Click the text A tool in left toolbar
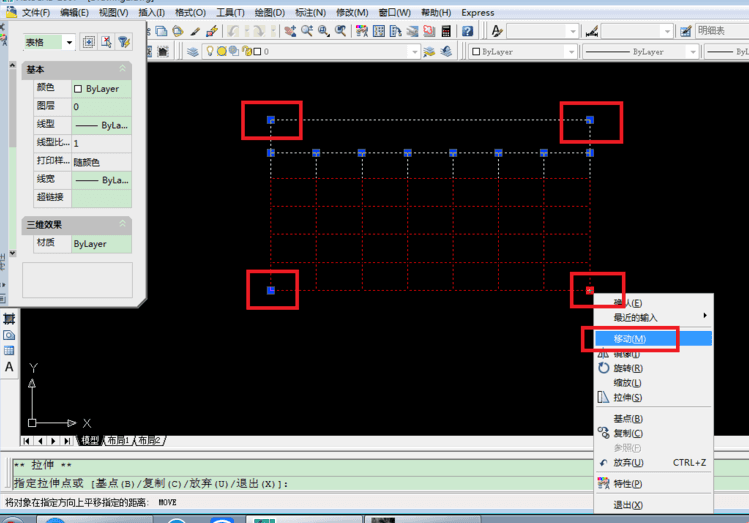 click(9, 367)
